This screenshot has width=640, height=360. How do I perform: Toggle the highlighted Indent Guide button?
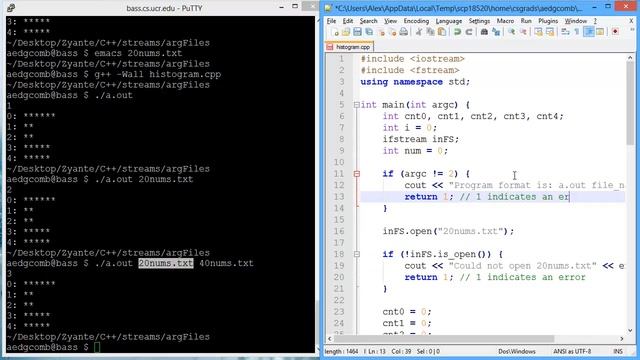tap(589, 32)
